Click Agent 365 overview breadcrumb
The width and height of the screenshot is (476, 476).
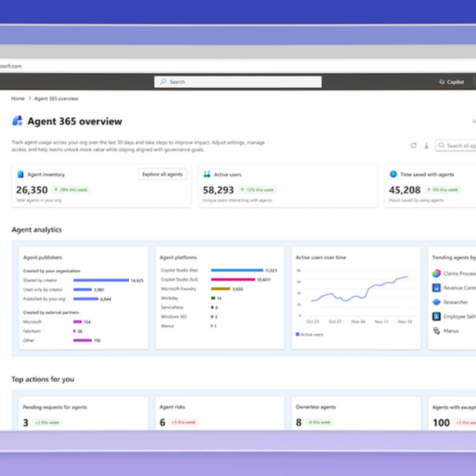pos(56,99)
